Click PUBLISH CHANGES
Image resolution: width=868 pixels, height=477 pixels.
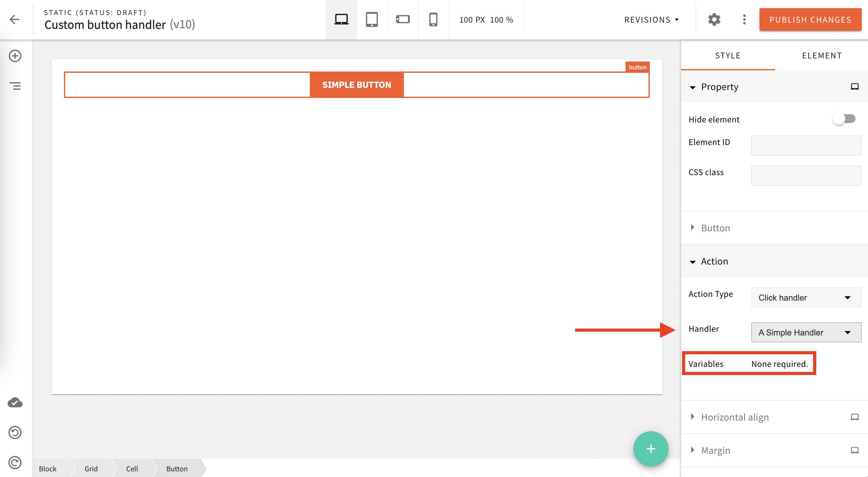click(810, 19)
